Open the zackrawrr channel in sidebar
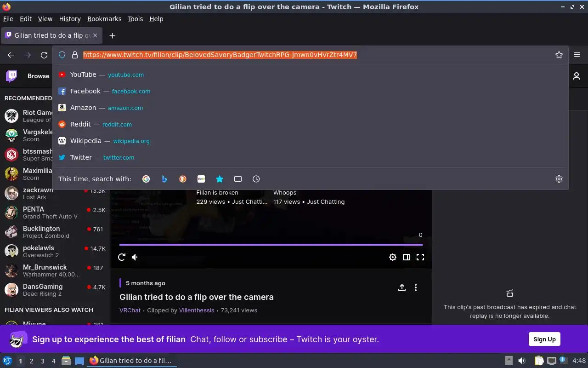The image size is (588, 368). click(x=55, y=193)
